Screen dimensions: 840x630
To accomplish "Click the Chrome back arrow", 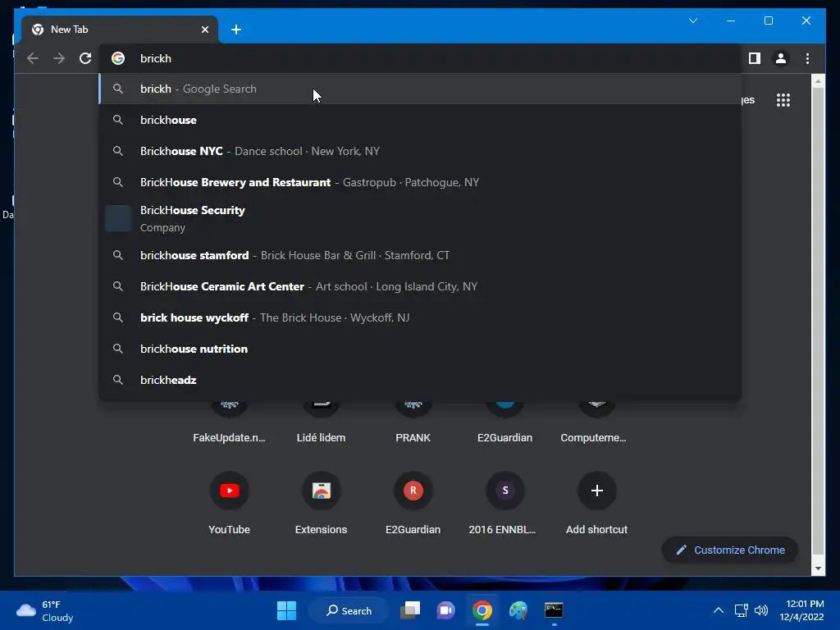I will pyautogui.click(x=33, y=58).
